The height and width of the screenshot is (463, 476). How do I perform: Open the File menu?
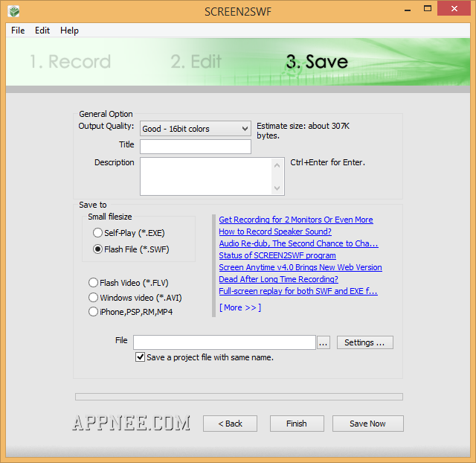[x=18, y=31]
